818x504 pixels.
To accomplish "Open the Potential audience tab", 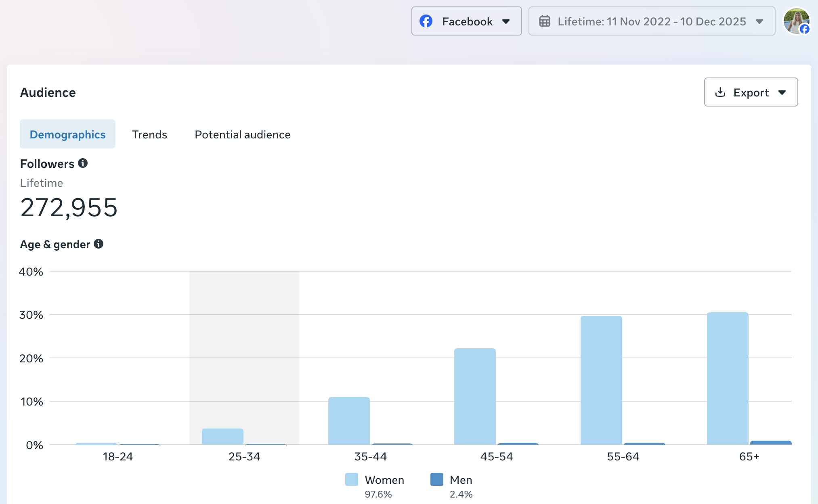I will (x=242, y=134).
